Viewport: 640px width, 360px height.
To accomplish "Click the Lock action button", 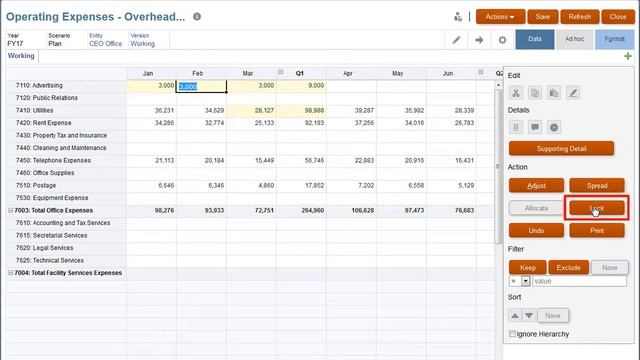I will click(x=597, y=208).
